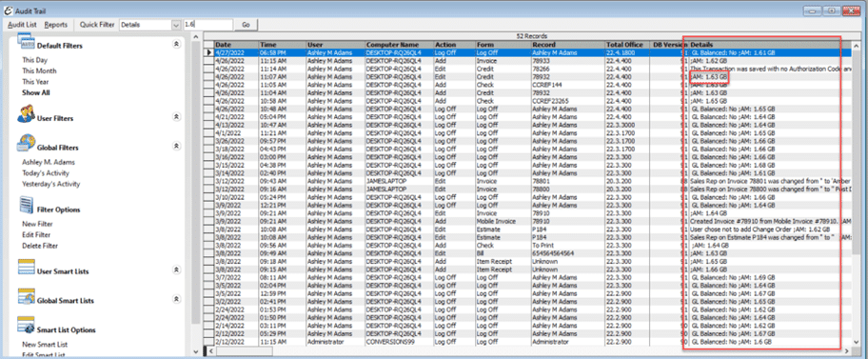The image size is (868, 359).
Task: Click the Global Filters globe icon
Action: click(x=27, y=143)
